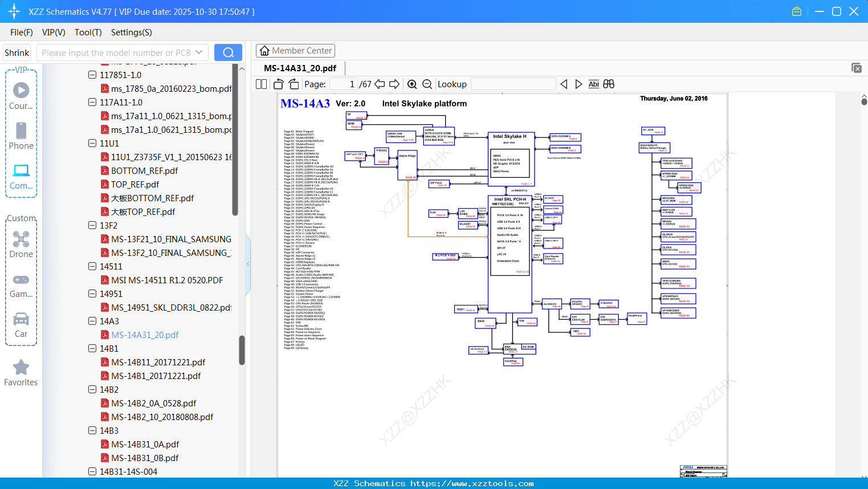
Task: Zoom in on the schematic
Action: (412, 84)
